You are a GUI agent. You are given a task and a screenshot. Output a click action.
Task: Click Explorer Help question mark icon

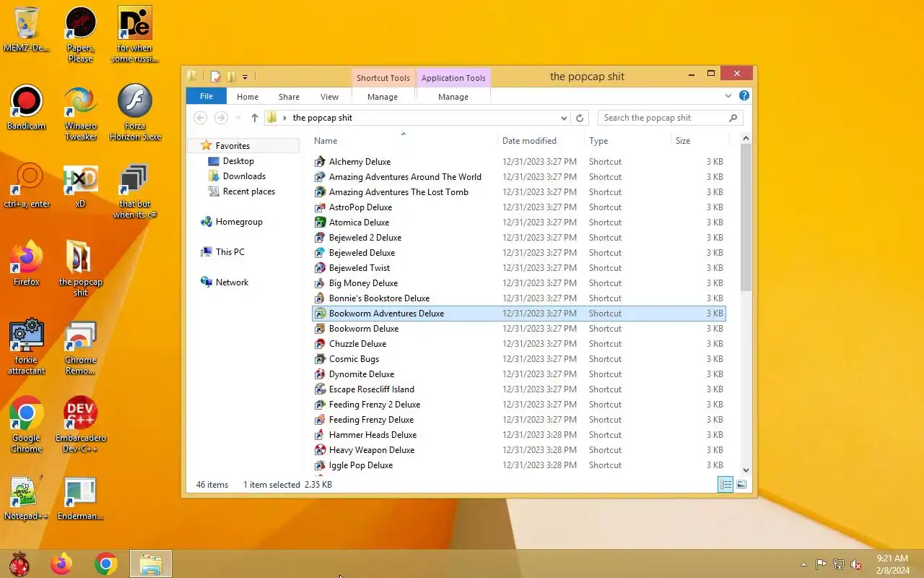[744, 95]
